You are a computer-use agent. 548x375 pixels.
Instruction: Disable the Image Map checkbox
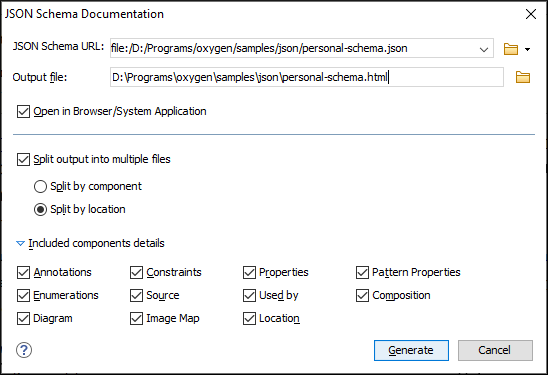coord(136,318)
